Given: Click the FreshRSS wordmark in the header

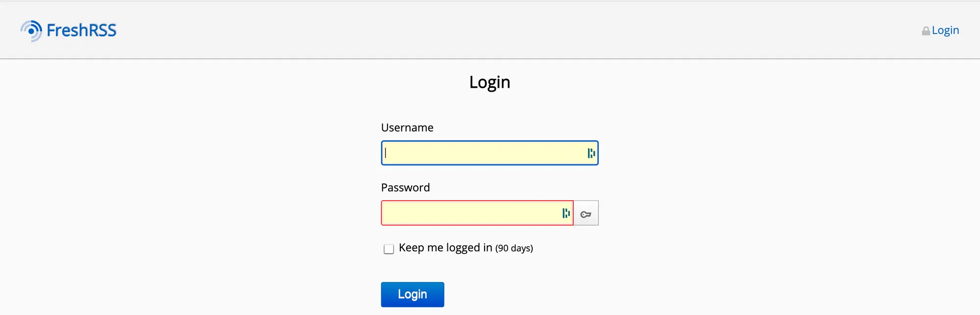Looking at the screenshot, I should pos(81,30).
